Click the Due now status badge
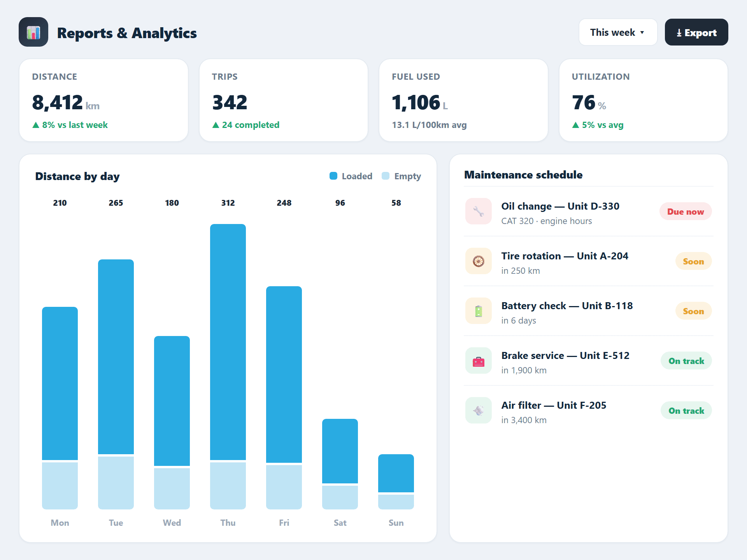The height and width of the screenshot is (560, 747). [686, 212]
